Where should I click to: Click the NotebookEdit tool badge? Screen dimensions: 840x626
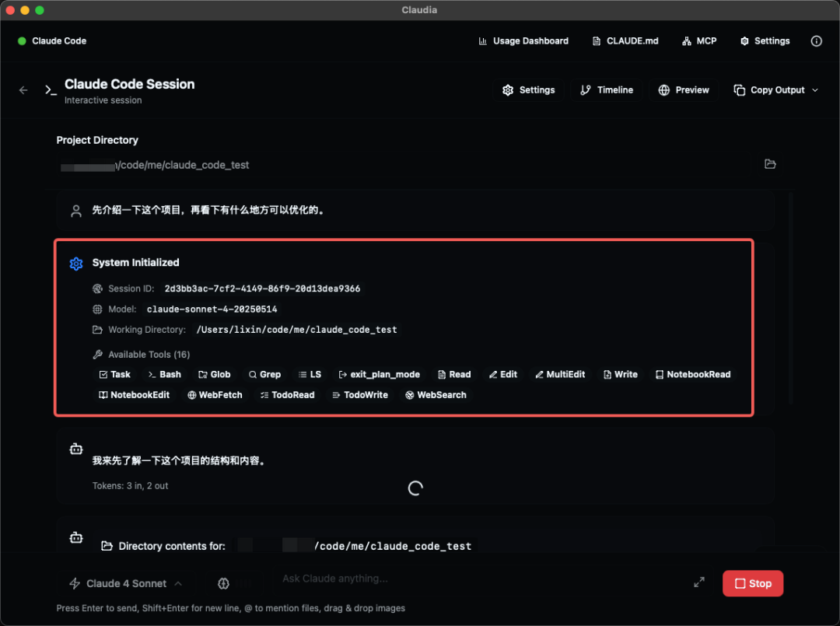coord(134,395)
